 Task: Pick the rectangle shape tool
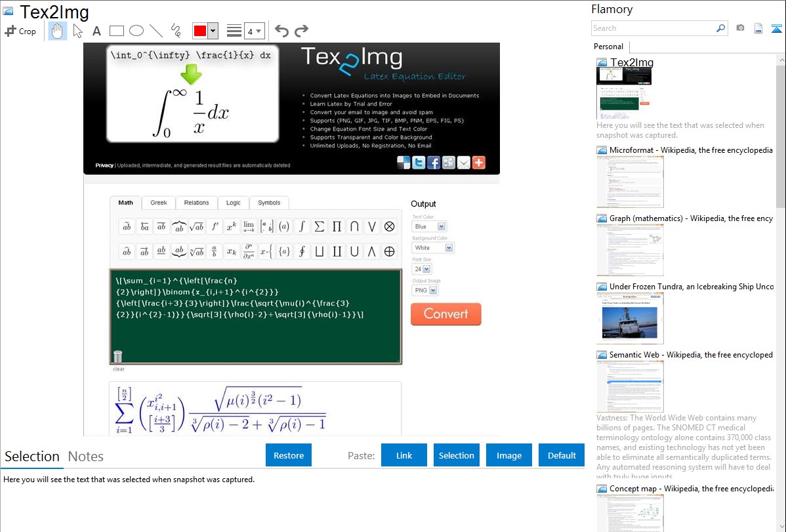click(117, 31)
